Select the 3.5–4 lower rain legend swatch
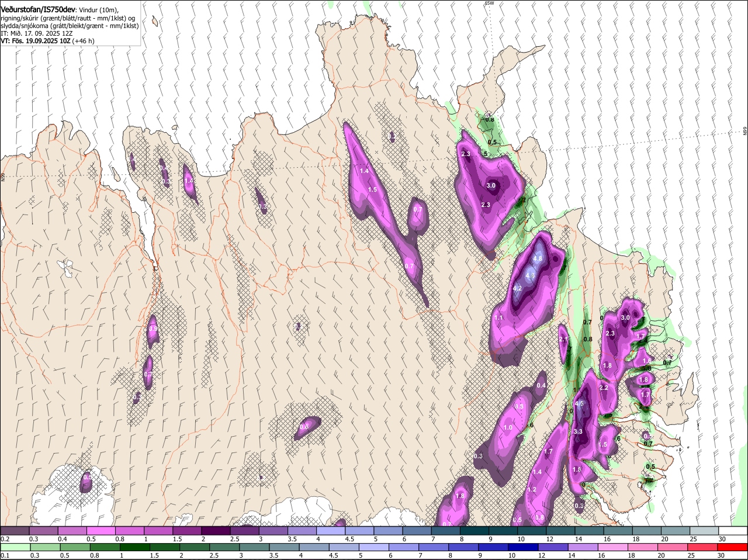 (x=285, y=547)
